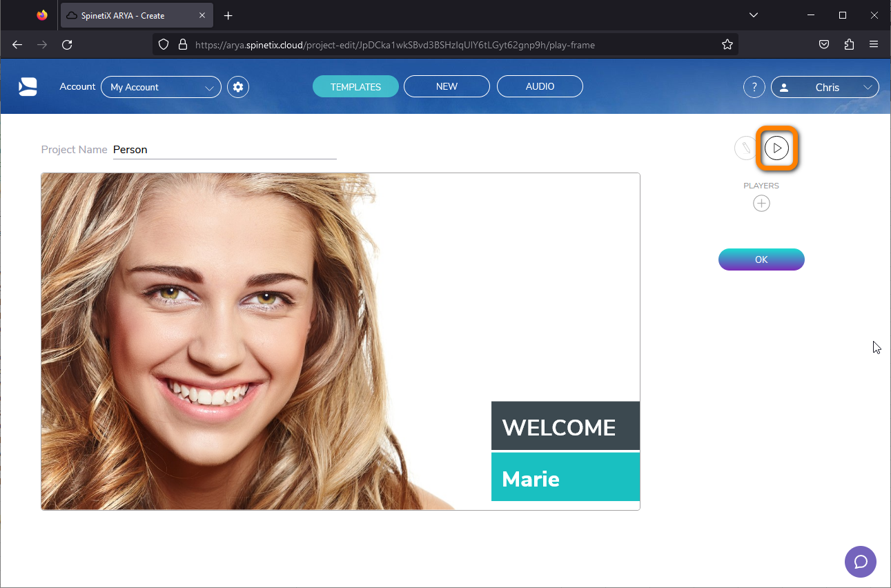Bookmark the page with the star icon
This screenshot has width=891, height=588.
click(727, 44)
